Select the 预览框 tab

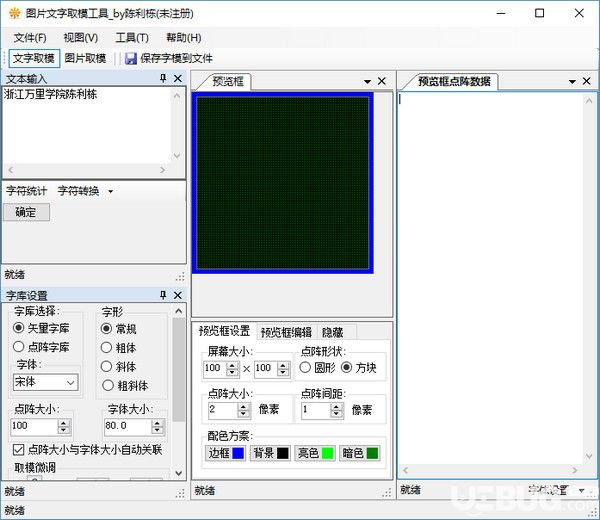point(228,82)
